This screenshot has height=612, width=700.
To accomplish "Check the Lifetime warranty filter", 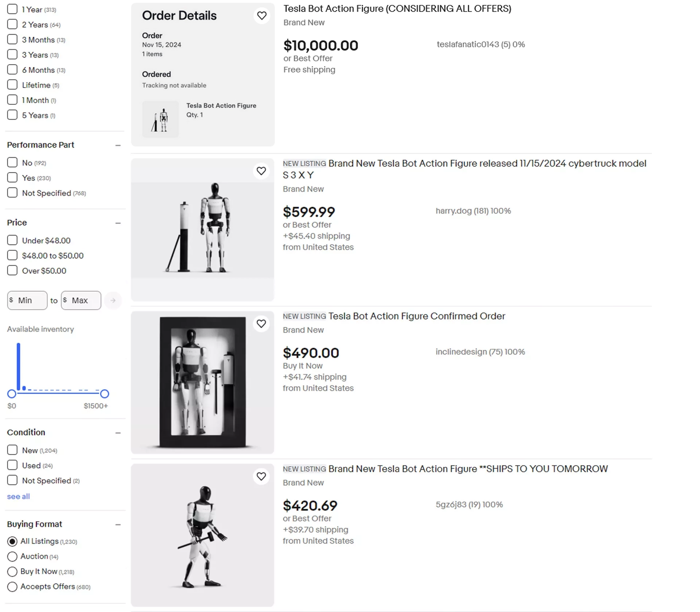I will (x=12, y=85).
